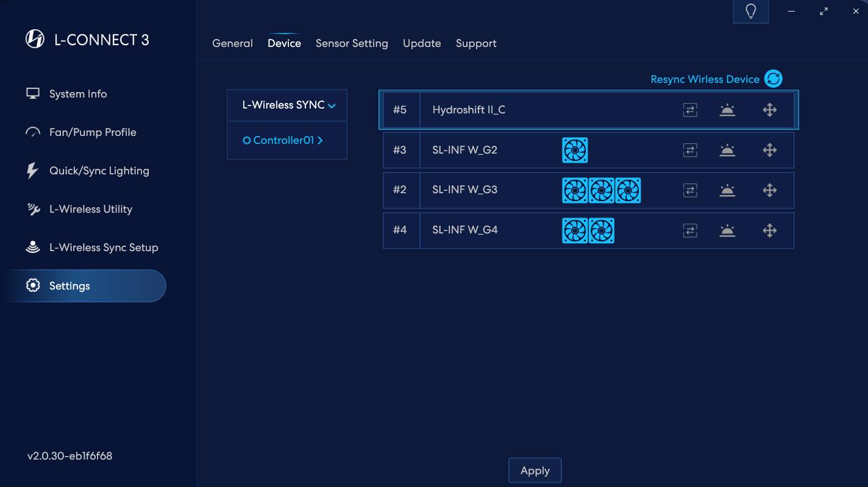Image resolution: width=868 pixels, height=487 pixels.
Task: Expand the Controller01 entry
Action: (287, 140)
